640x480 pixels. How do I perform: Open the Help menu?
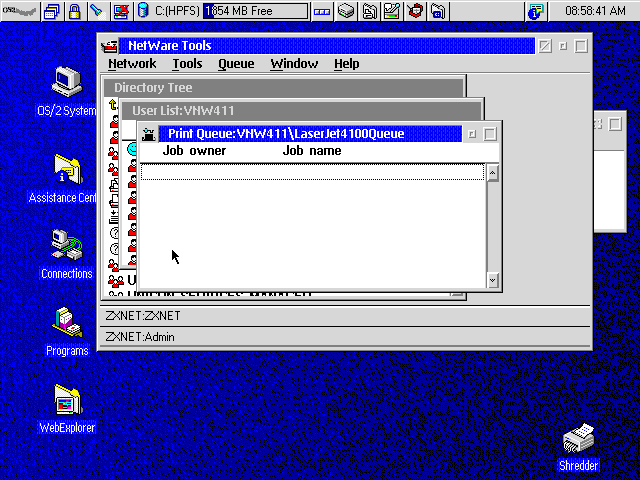[347, 64]
